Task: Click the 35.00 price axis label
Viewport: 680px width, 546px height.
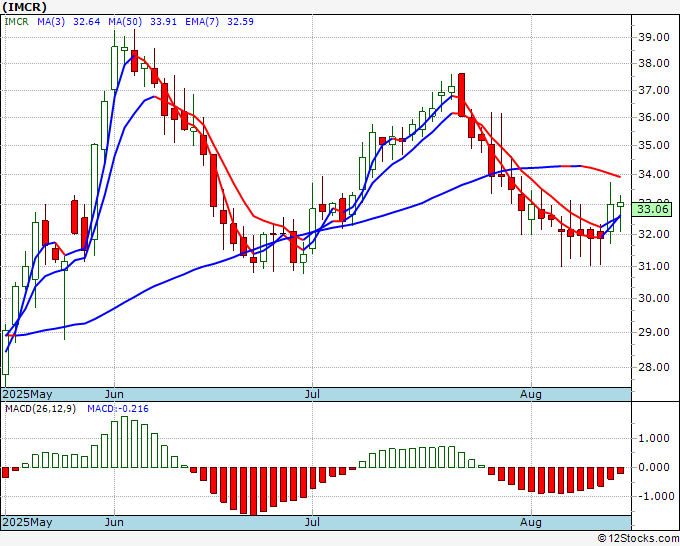Action: coord(654,145)
